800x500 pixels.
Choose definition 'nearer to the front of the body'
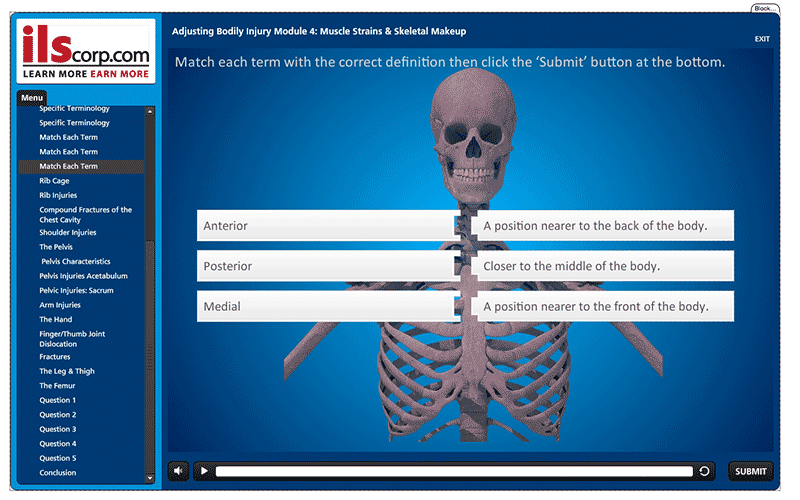click(x=603, y=307)
